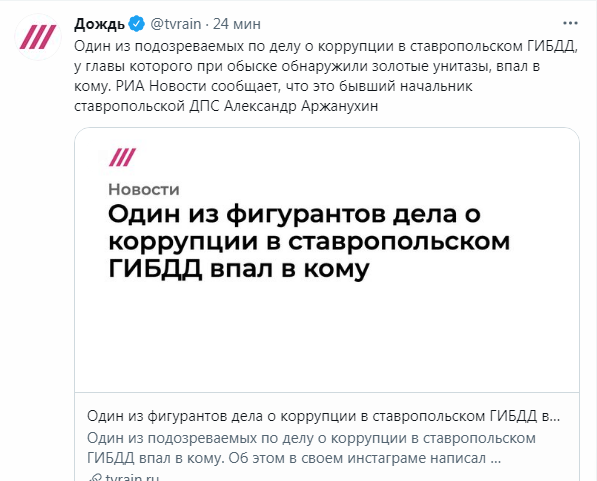597x481 pixels.
Task: Open the tweet's three-dot more menu
Action: tap(570, 24)
